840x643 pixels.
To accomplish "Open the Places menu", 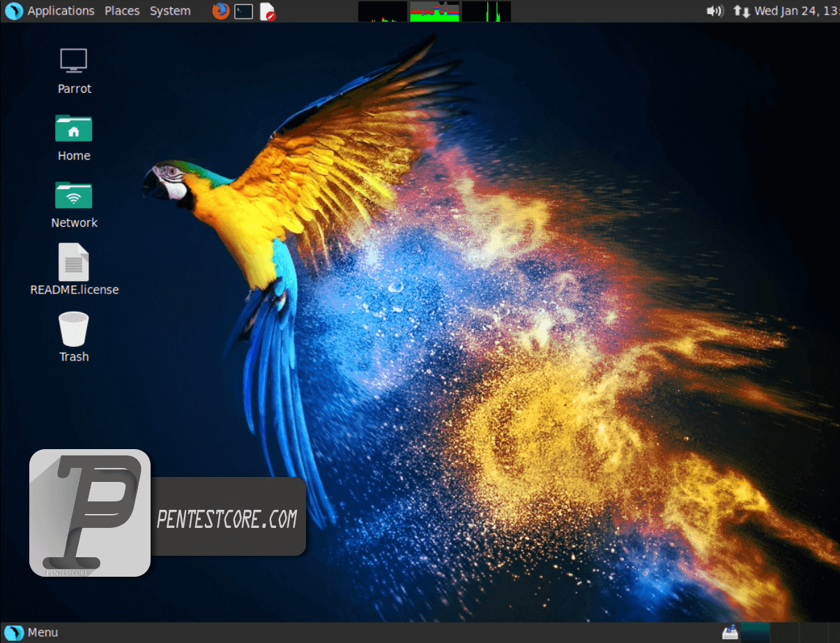I will pos(122,11).
